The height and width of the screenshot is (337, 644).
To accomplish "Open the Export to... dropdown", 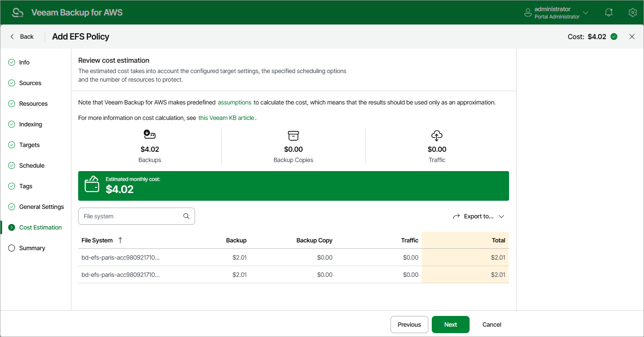I will click(x=479, y=216).
